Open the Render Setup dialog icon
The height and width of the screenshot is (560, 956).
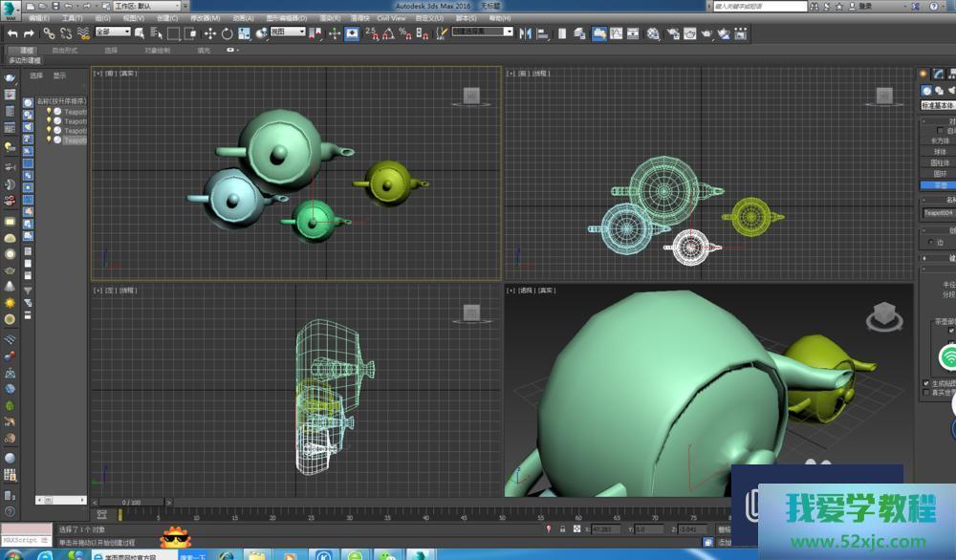[672, 34]
